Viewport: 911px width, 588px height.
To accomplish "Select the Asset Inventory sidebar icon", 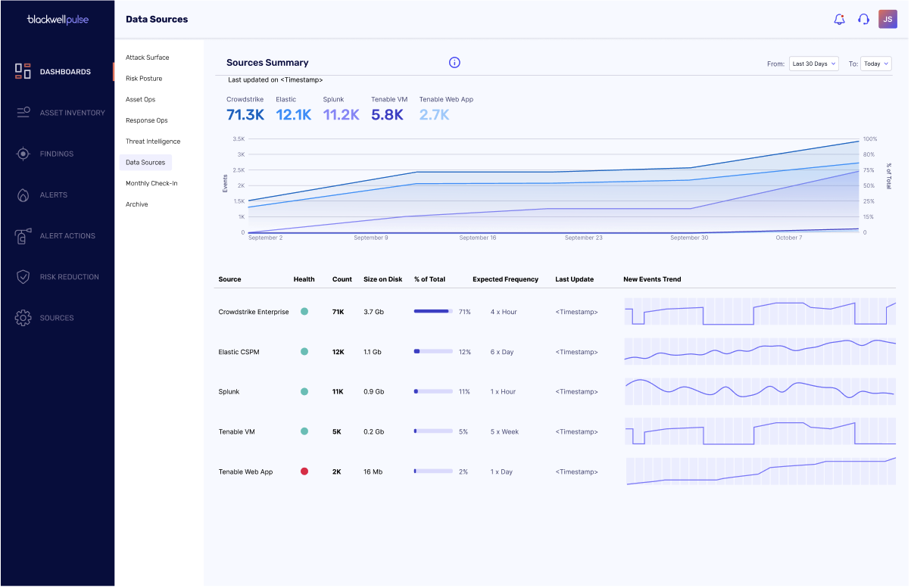I will (23, 113).
